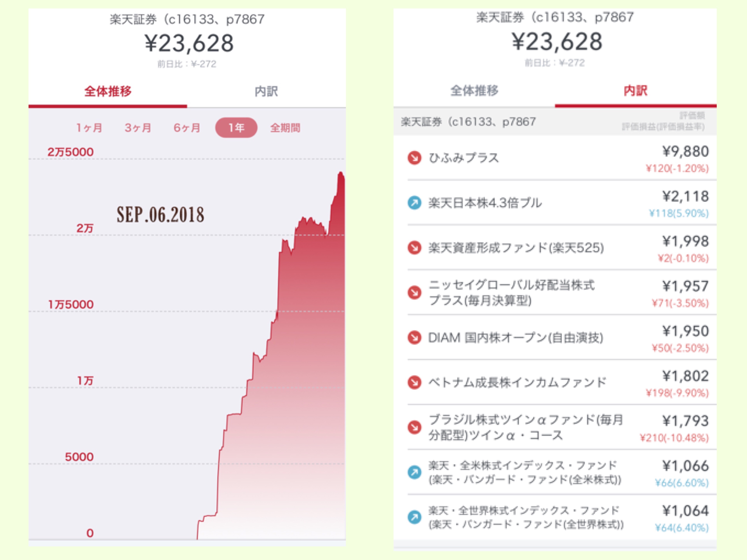Viewport: 747px width, 560px height.
Task: Click the blue up-arrow icon beside 楽天日本株4.3倍ブル
Action: pyautogui.click(x=414, y=203)
